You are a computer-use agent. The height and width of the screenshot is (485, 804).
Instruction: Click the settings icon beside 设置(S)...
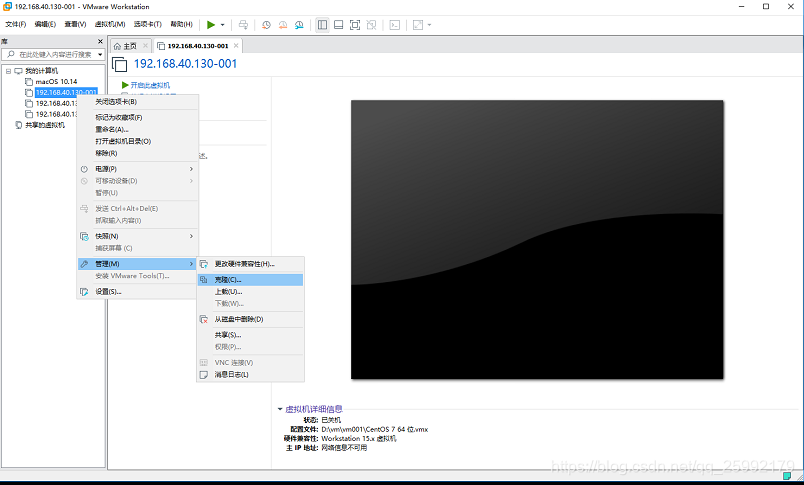coord(84,292)
